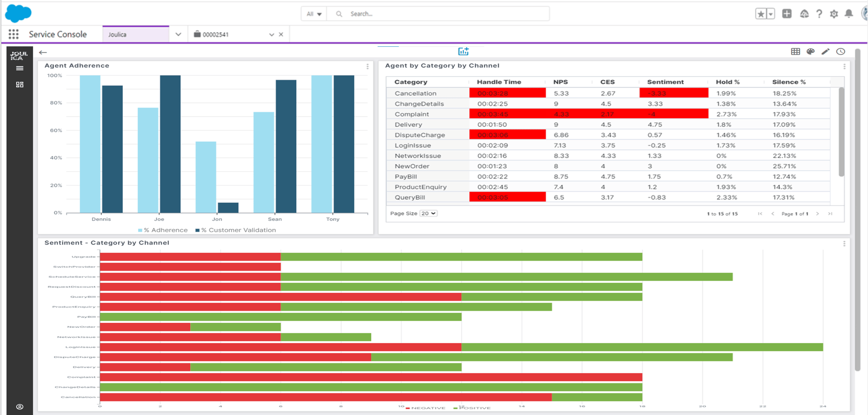
Task: Toggle NEGATIVE legend series
Action: pyautogui.click(x=425, y=408)
